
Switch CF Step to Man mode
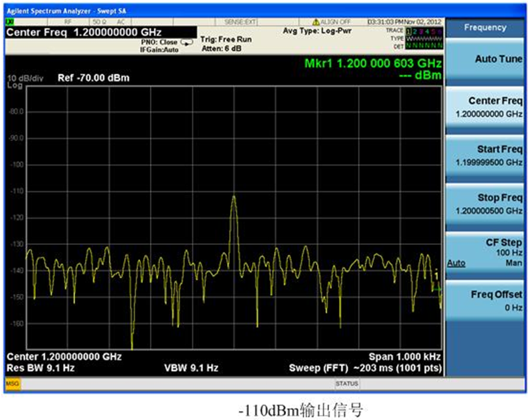514,263
